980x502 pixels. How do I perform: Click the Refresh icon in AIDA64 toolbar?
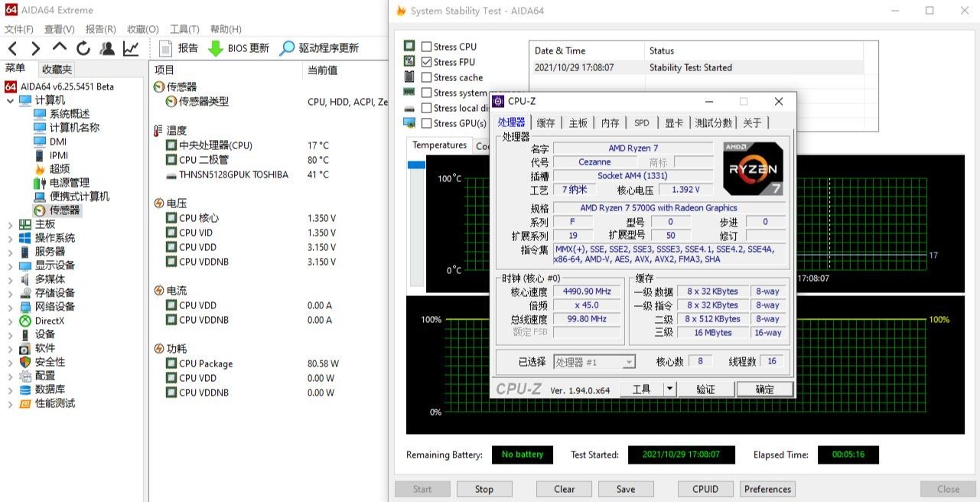(x=83, y=47)
